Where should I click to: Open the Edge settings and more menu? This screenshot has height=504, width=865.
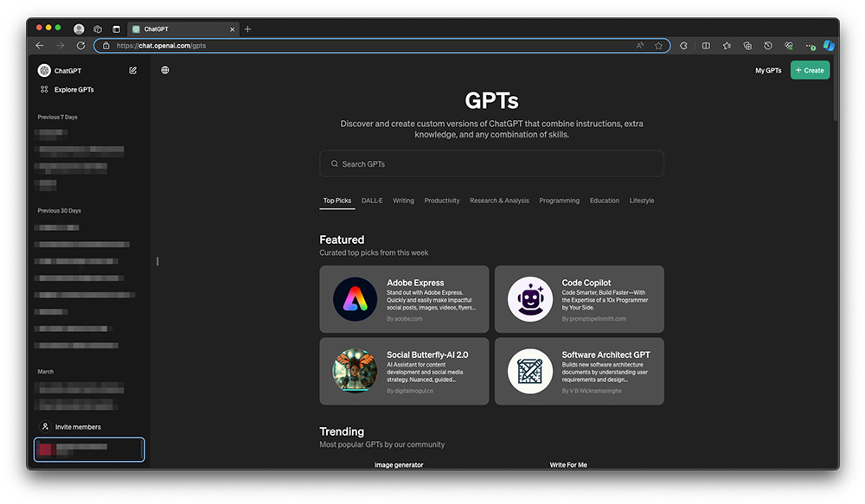[x=810, y=47]
